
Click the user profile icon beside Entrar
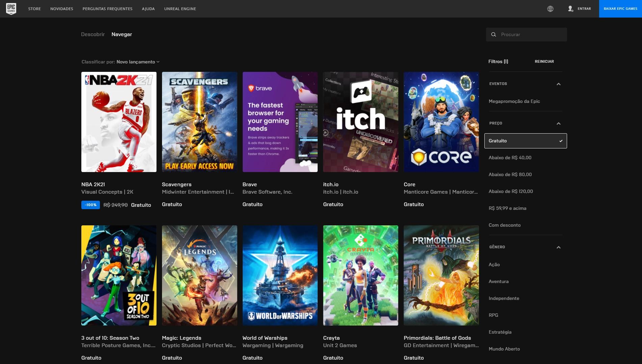click(570, 9)
